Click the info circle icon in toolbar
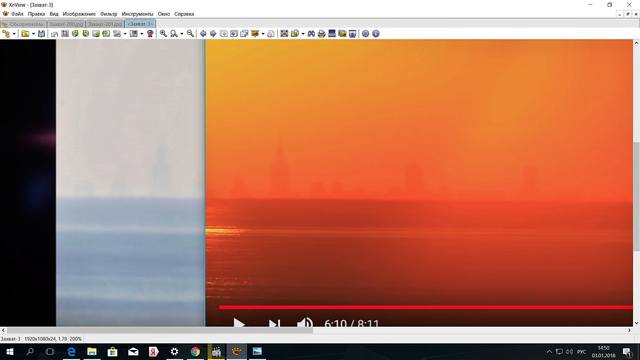 376,34
